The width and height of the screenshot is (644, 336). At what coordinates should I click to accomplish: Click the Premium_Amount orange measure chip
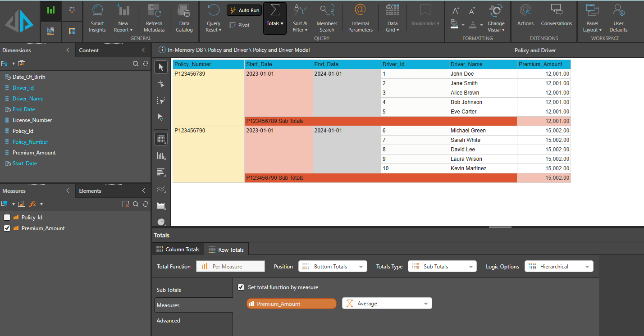point(292,304)
